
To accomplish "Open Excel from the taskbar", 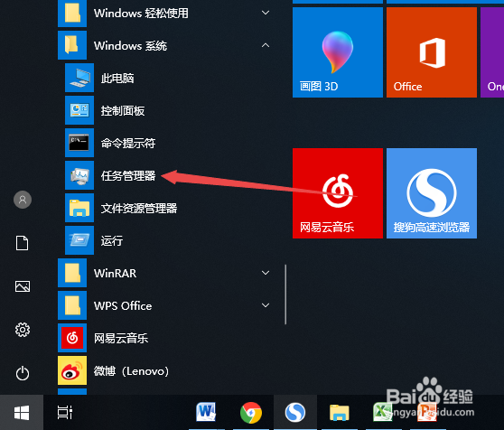I will [x=382, y=412].
